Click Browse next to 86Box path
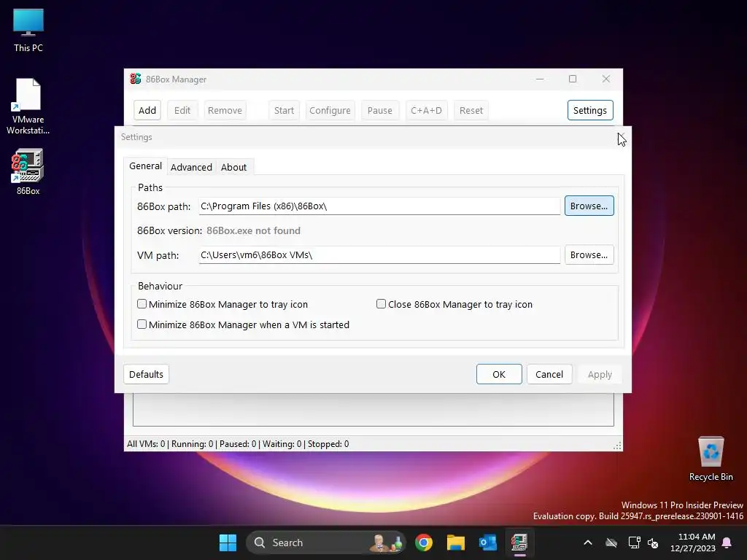 pyautogui.click(x=589, y=206)
